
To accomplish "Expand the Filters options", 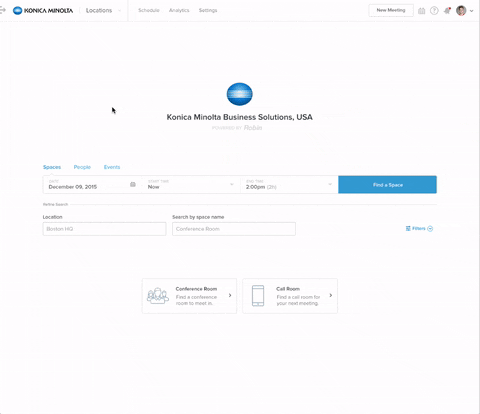I will (x=419, y=228).
